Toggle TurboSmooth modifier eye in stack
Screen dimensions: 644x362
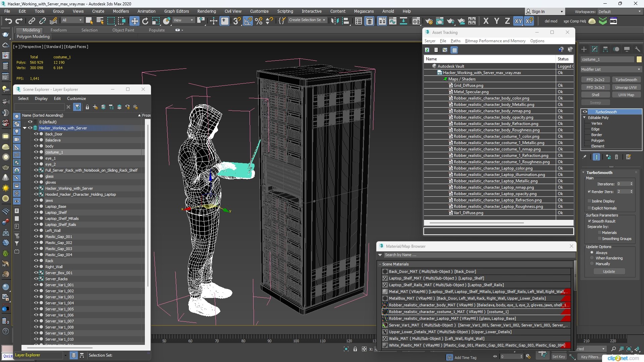tap(585, 112)
